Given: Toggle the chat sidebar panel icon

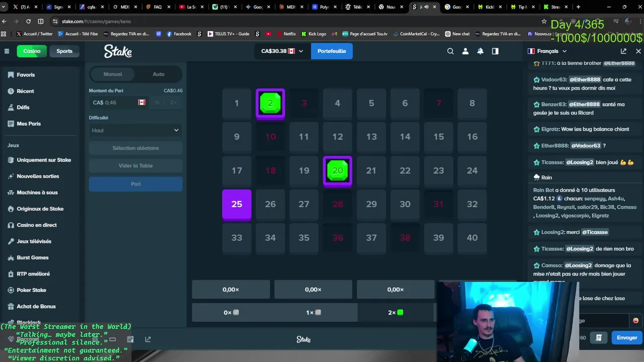Looking at the screenshot, I should tap(495, 51).
